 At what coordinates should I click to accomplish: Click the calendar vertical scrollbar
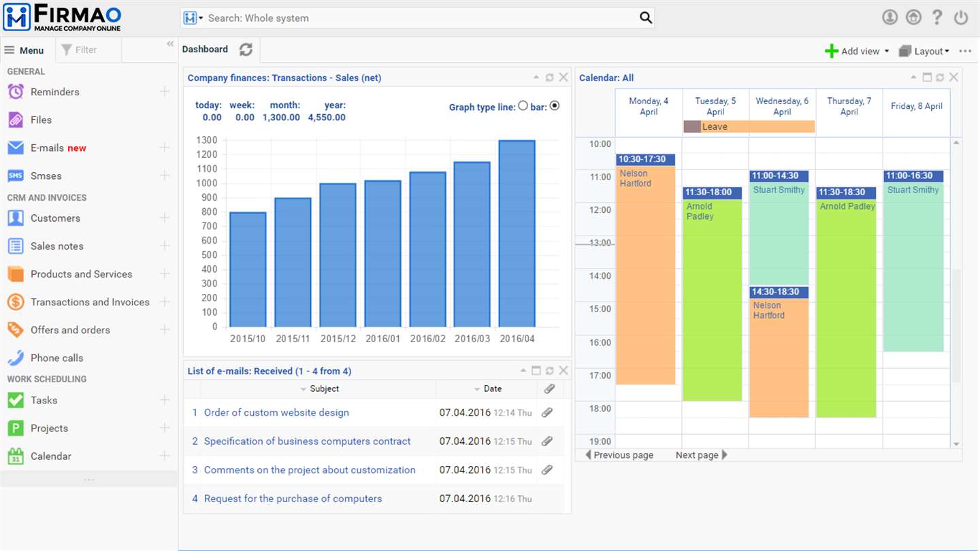click(x=956, y=293)
